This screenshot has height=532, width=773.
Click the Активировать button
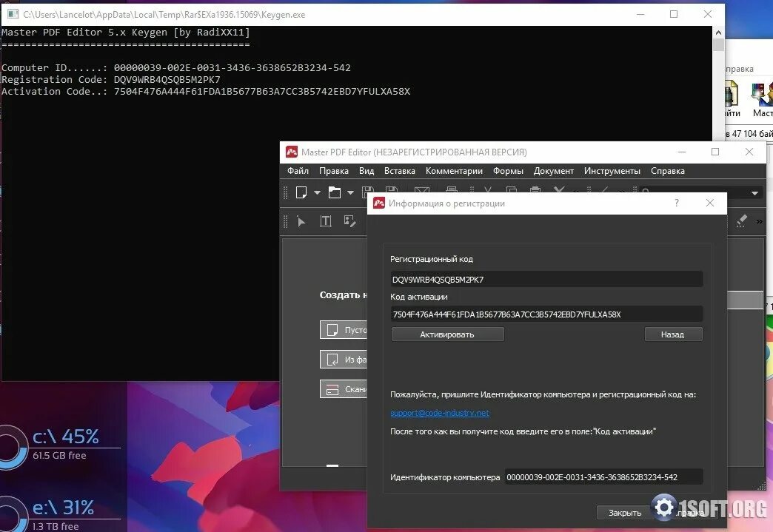click(x=448, y=334)
